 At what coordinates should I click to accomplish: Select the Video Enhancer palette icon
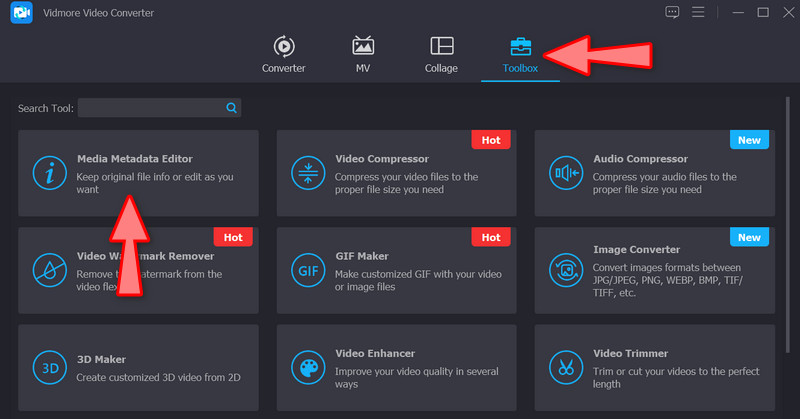(306, 367)
